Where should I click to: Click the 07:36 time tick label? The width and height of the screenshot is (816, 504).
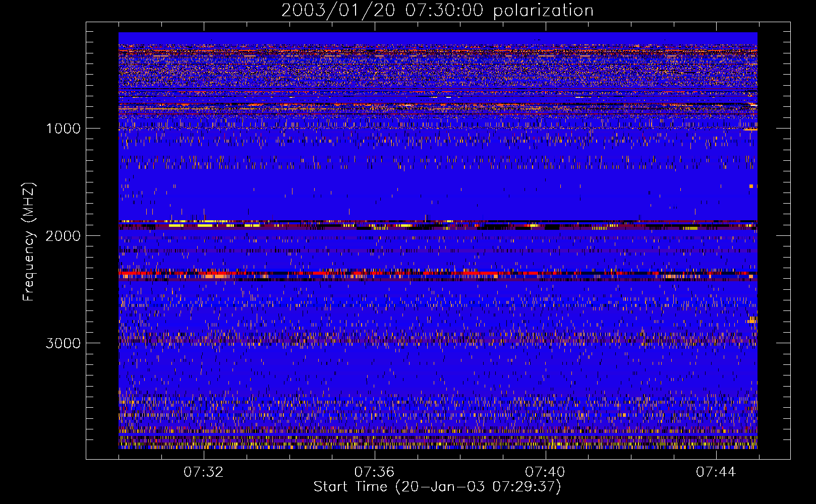(374, 472)
